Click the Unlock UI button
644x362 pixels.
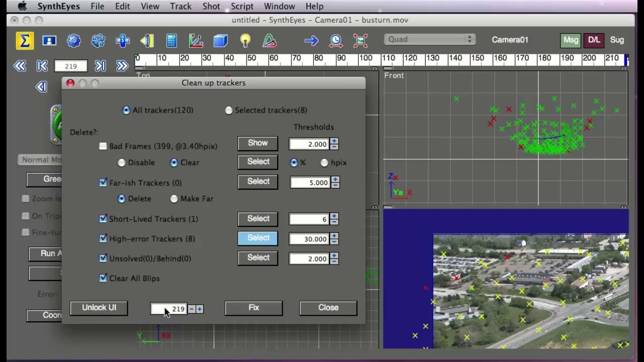pos(99,308)
